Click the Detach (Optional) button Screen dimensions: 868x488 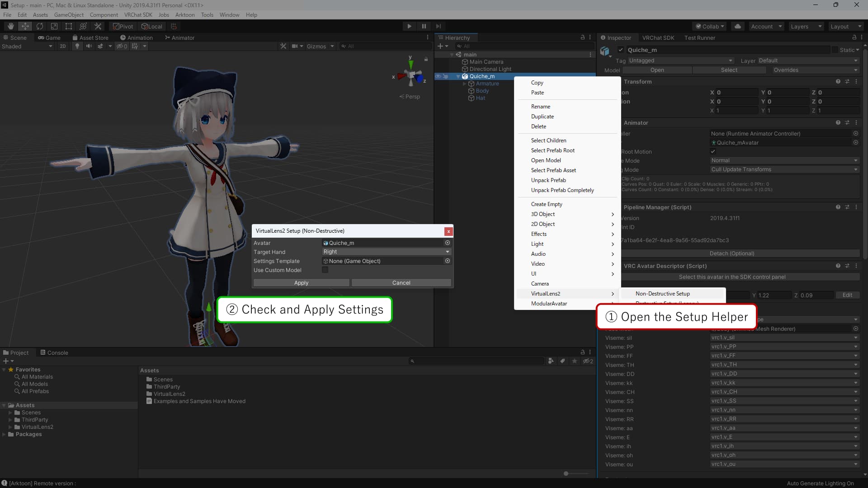(x=731, y=253)
